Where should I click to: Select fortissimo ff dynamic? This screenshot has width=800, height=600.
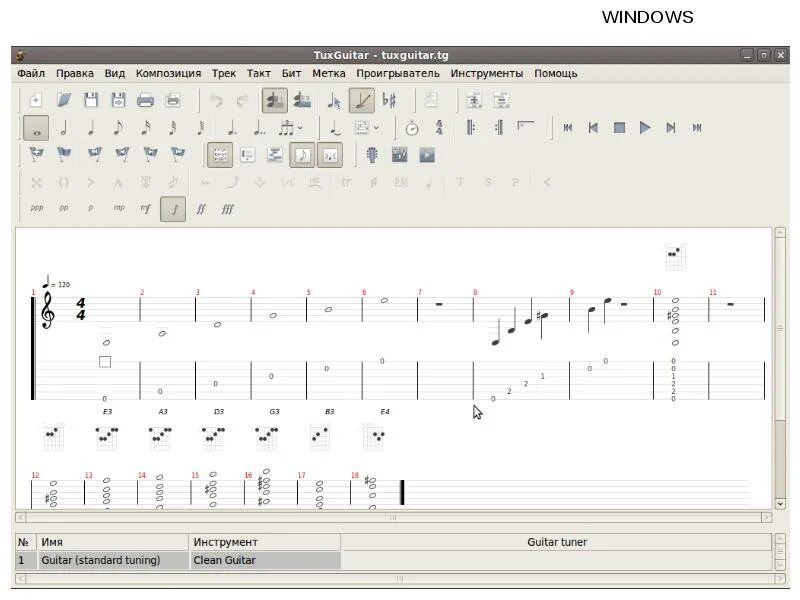coord(201,209)
